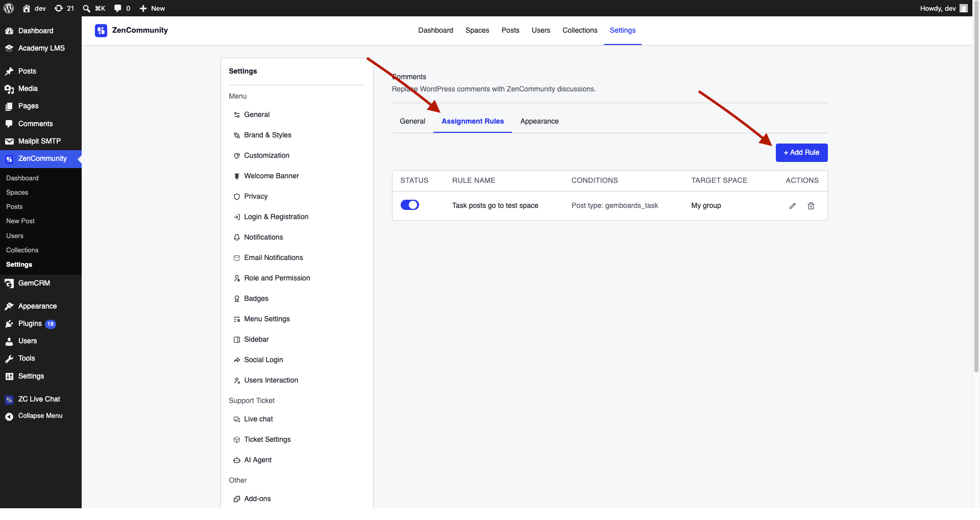The image size is (980, 520).
Task: Open Users in ZenCommunity top navigation
Action: [x=541, y=30]
